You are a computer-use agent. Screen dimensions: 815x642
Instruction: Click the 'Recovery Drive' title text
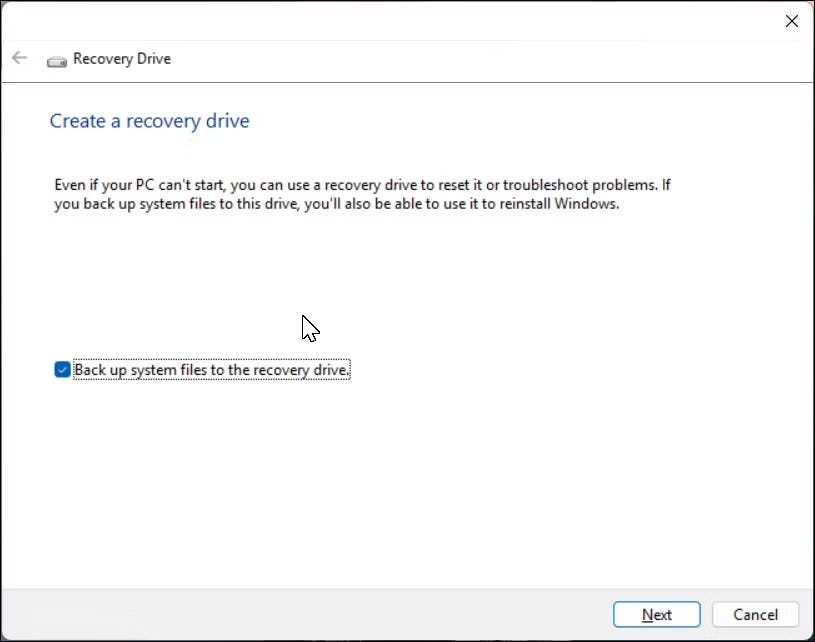click(122, 59)
